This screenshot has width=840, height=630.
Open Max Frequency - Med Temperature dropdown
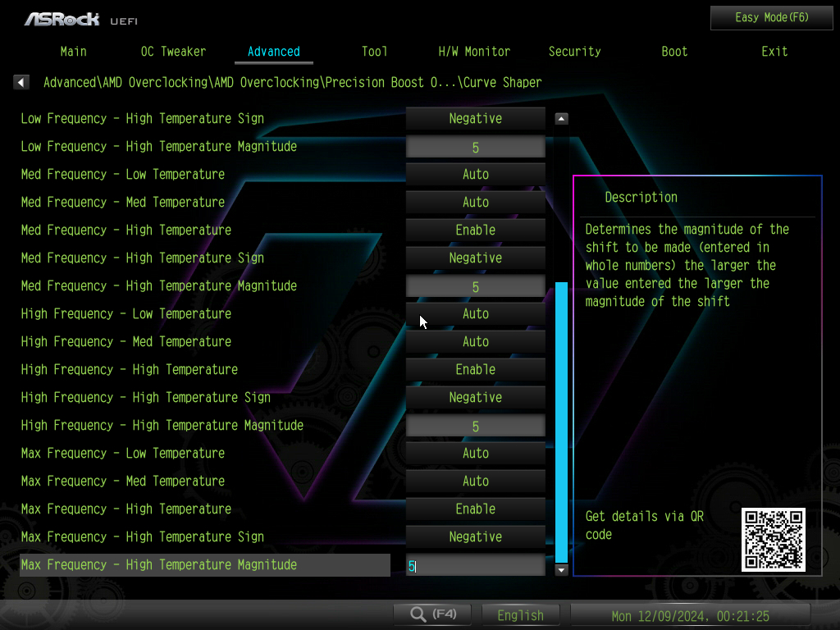[475, 481]
